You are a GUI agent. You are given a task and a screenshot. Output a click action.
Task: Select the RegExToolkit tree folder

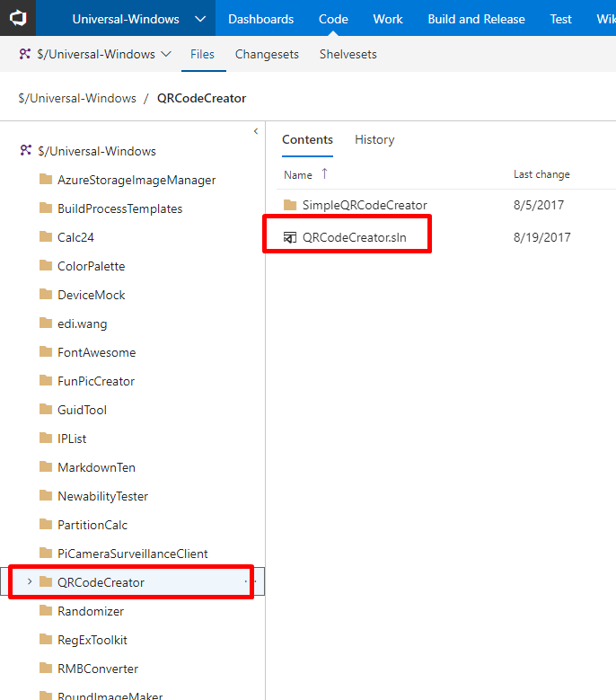tap(92, 640)
